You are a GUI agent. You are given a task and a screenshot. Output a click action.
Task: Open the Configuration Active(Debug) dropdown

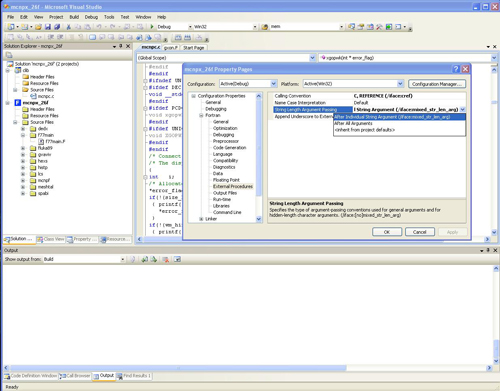pyautogui.click(x=274, y=84)
